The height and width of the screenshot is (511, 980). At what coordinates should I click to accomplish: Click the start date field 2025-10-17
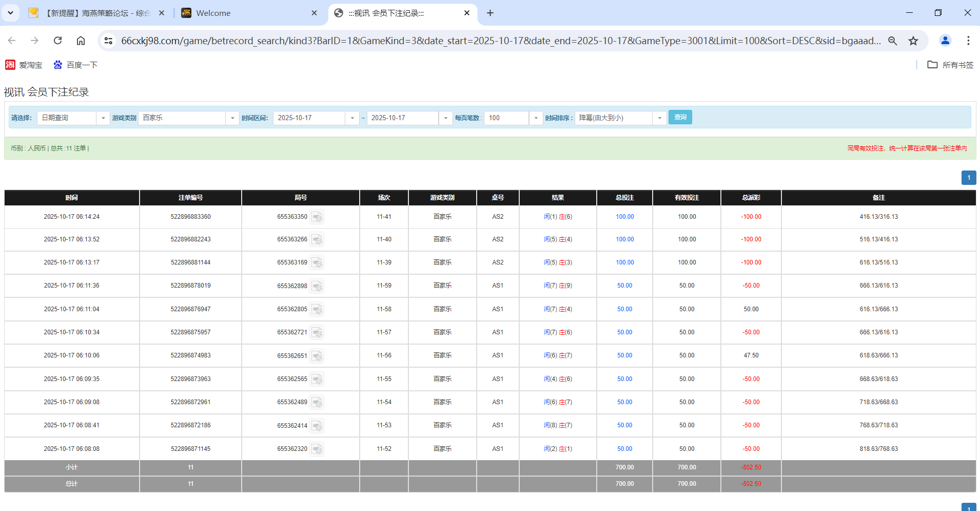click(x=309, y=118)
